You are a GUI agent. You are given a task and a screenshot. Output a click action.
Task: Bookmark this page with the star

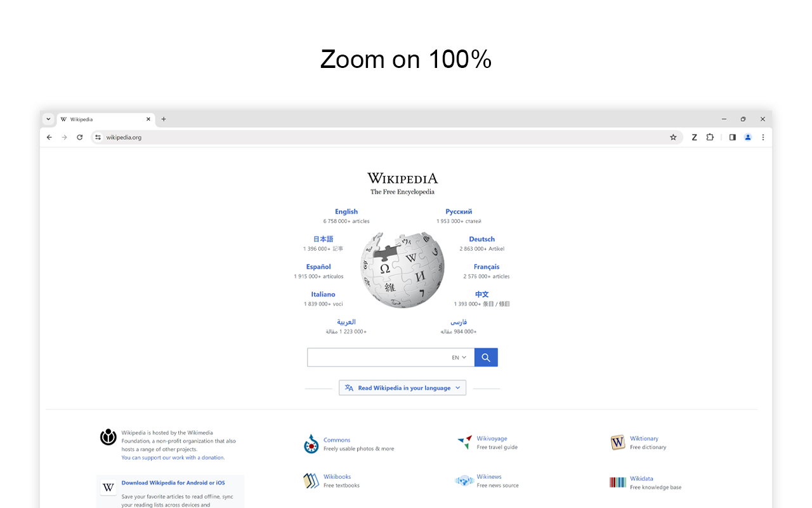[x=673, y=137]
